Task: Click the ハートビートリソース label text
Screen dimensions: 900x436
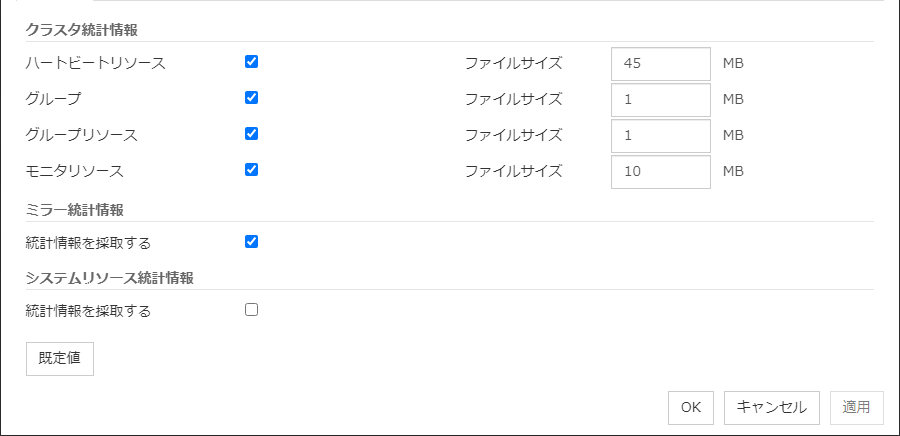Action: click(95, 63)
